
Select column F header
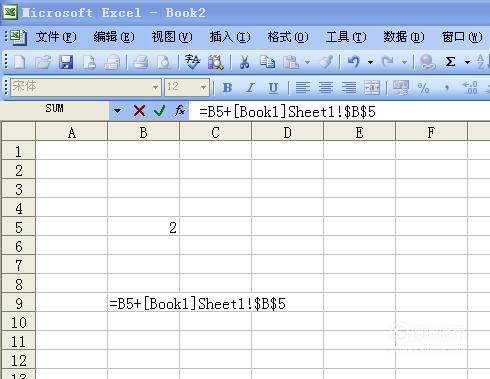[431, 132]
